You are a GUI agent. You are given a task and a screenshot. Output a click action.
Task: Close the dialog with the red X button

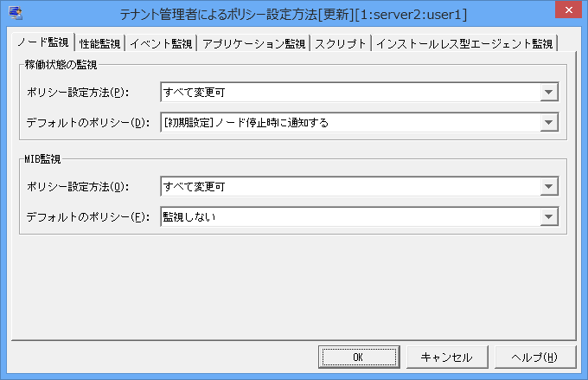tap(568, 10)
